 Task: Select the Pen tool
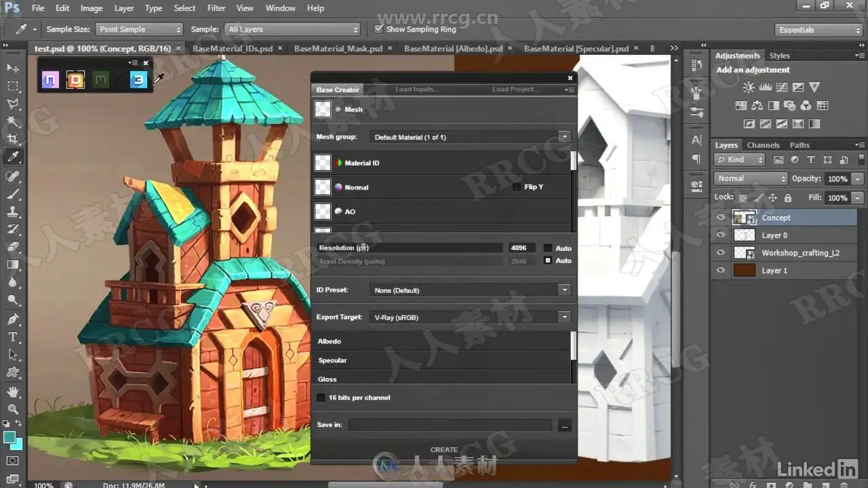pos(12,319)
